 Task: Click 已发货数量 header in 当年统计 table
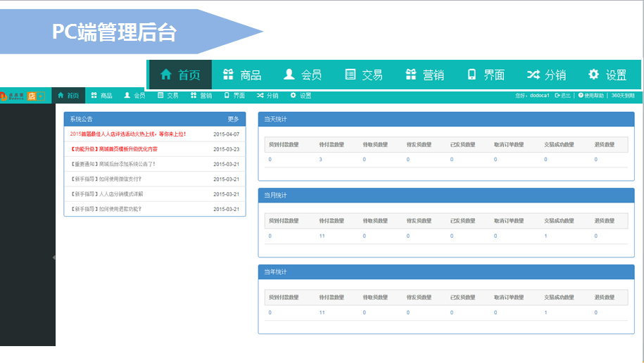pyautogui.click(x=462, y=298)
